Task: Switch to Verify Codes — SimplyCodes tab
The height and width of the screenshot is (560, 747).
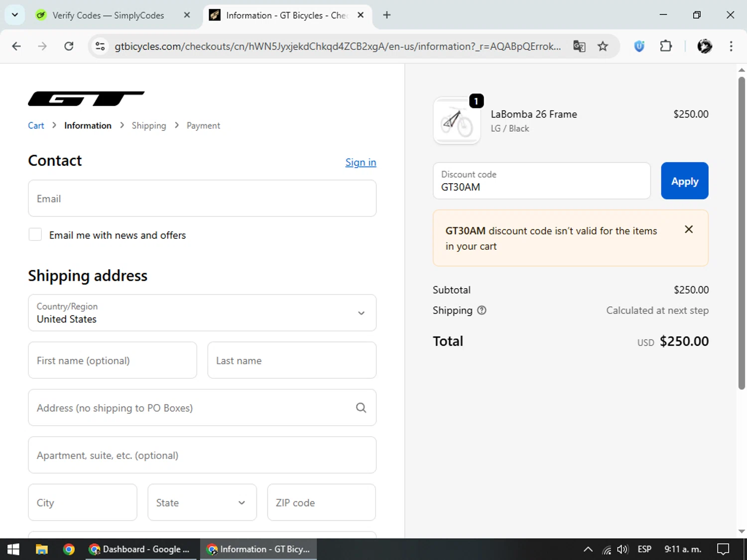Action: point(109,15)
